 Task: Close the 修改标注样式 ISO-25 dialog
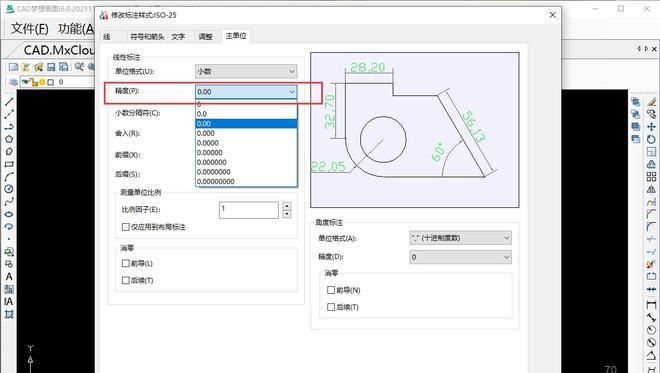553,15
